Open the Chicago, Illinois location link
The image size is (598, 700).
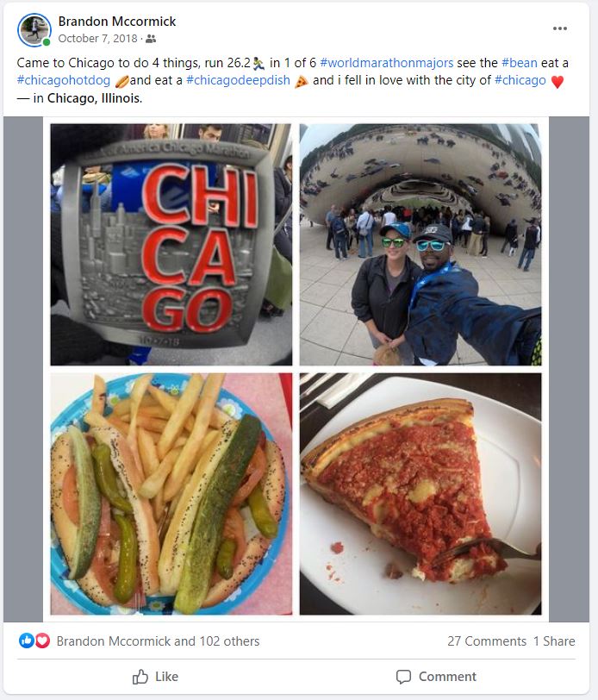click(x=95, y=98)
